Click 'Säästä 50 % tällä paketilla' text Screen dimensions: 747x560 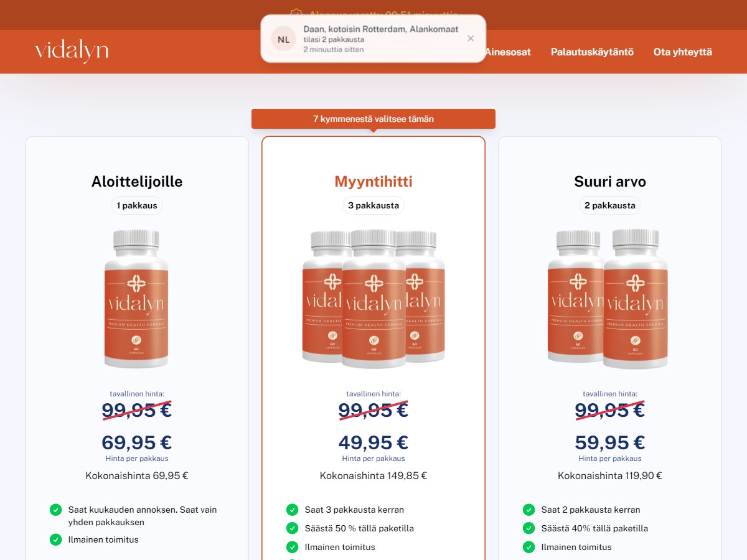click(359, 528)
